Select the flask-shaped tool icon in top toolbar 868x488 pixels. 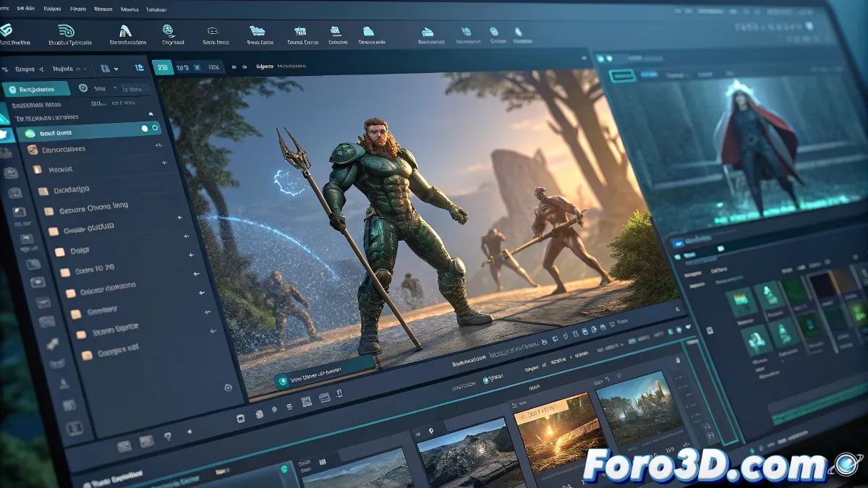[x=124, y=30]
